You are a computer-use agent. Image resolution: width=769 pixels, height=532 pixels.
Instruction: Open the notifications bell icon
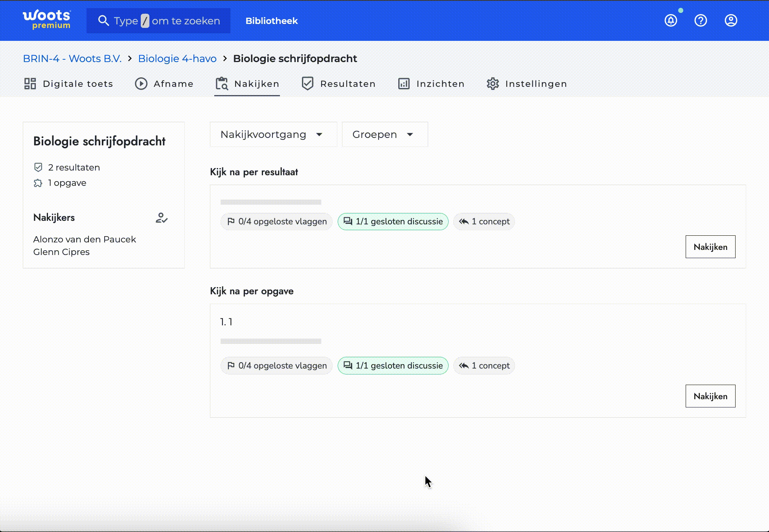coord(671,20)
